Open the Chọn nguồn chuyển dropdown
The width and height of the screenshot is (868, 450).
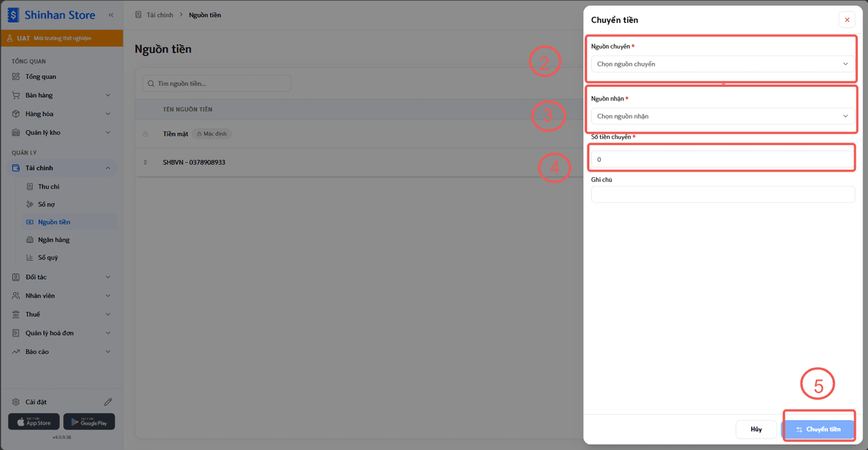(723, 64)
